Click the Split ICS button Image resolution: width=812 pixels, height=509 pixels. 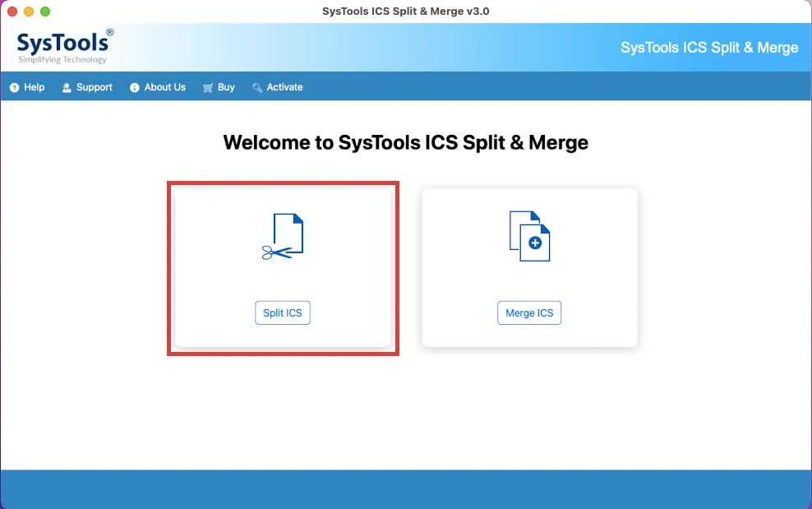(x=282, y=312)
